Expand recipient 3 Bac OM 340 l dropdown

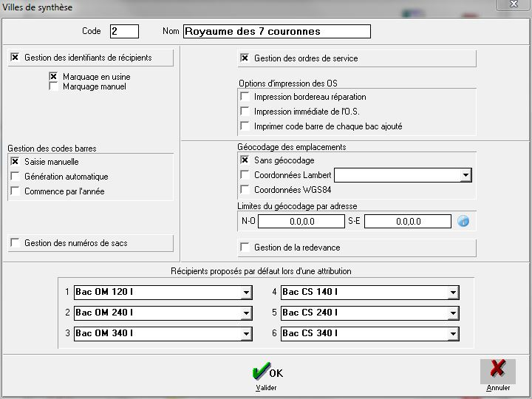pos(246,334)
